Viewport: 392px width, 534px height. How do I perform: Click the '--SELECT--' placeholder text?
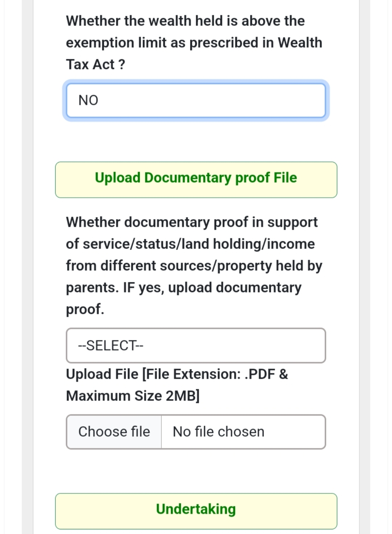[111, 345]
